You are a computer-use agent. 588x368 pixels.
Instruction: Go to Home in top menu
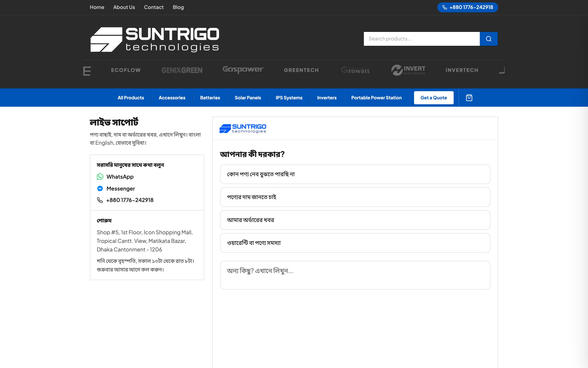tap(97, 7)
